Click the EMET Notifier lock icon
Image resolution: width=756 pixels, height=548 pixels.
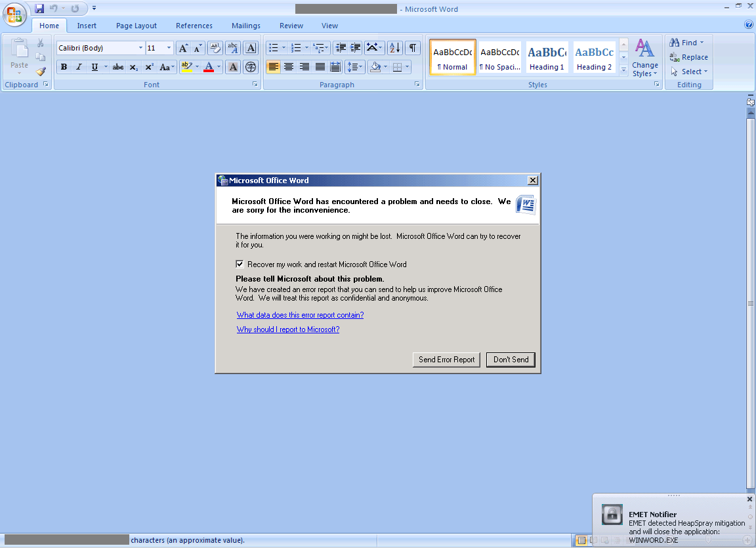pos(612,515)
